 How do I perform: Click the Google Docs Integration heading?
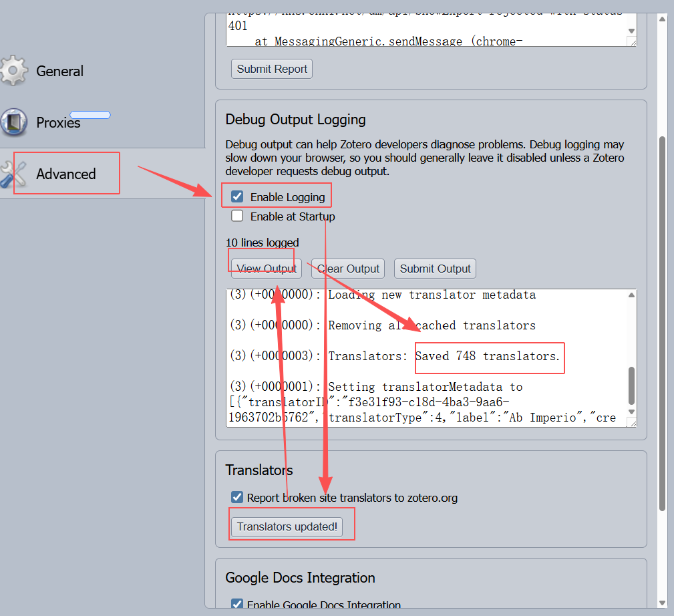coord(300,578)
